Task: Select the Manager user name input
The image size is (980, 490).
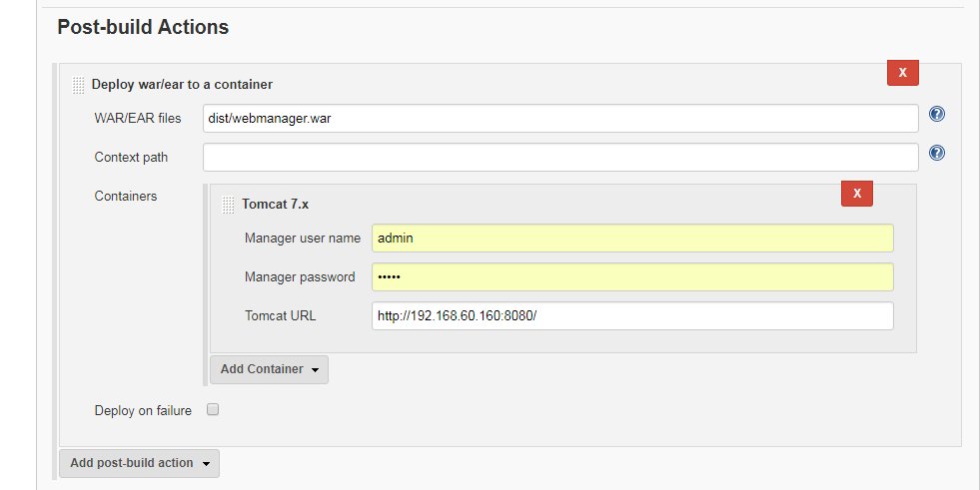Action: pyautogui.click(x=632, y=239)
